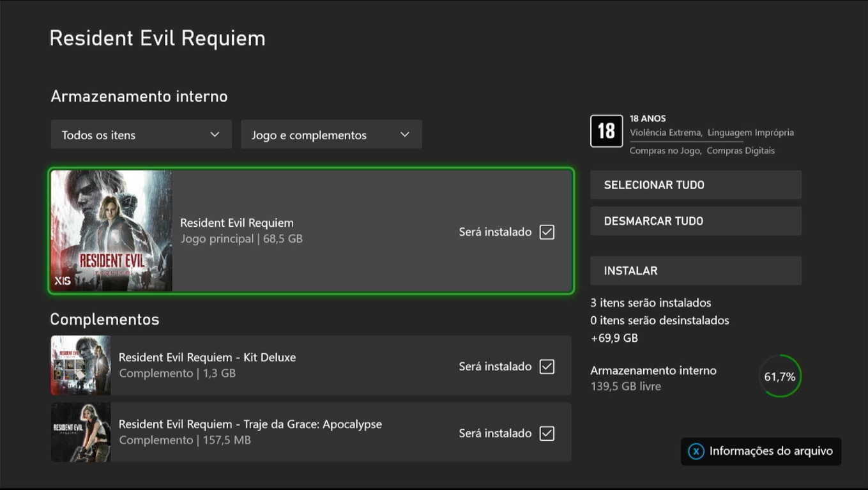
Task: Click the Kit Deluxe thumbnail image
Action: (80, 365)
